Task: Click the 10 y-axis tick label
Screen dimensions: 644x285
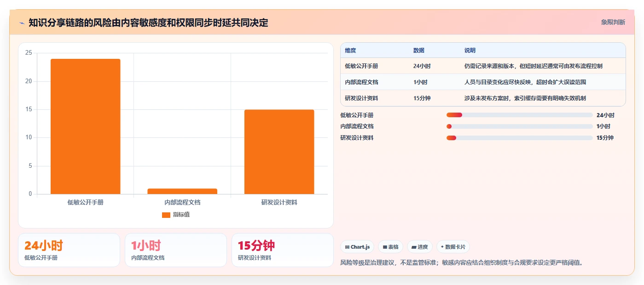Action: click(x=29, y=137)
